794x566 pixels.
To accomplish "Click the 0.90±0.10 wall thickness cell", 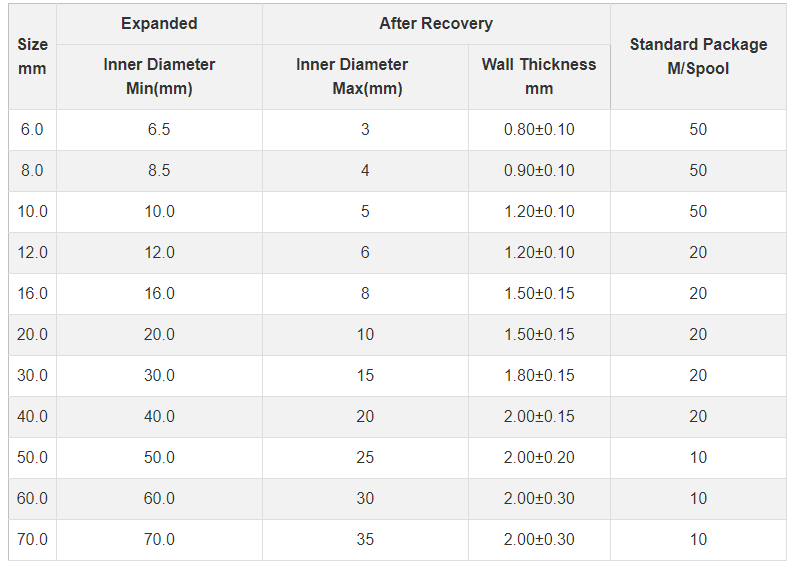I will click(x=539, y=171).
